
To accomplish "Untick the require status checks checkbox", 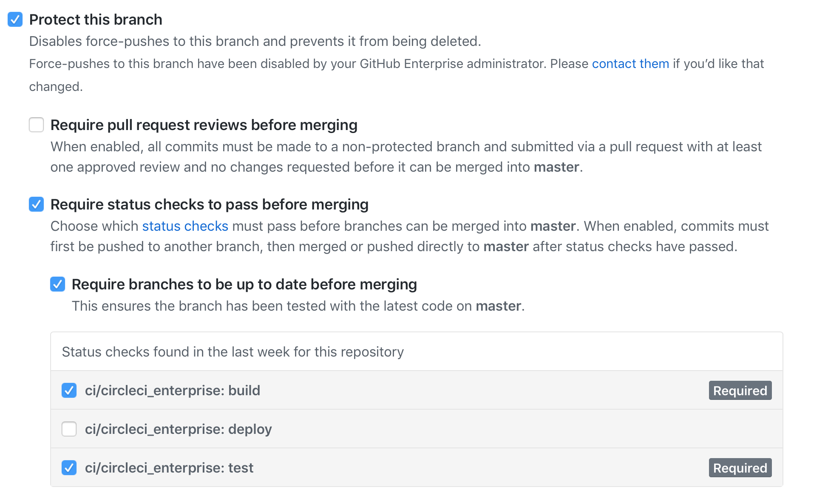I will (x=37, y=204).
